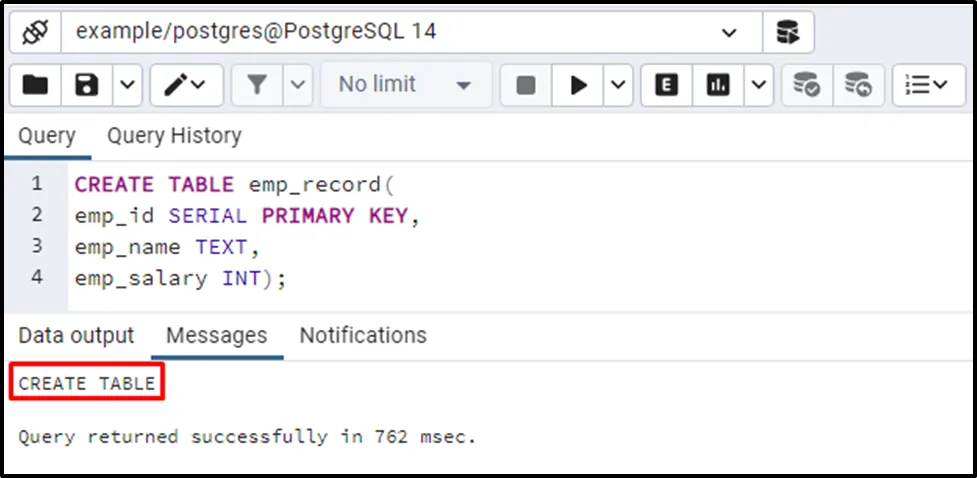Expand the Save File options arrow

coord(127,86)
